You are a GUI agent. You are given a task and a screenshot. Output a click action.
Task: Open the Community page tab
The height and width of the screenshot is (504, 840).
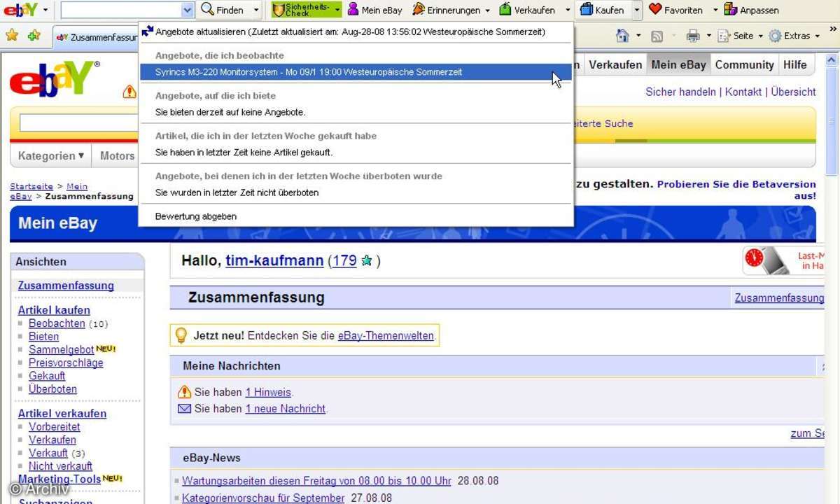click(744, 64)
